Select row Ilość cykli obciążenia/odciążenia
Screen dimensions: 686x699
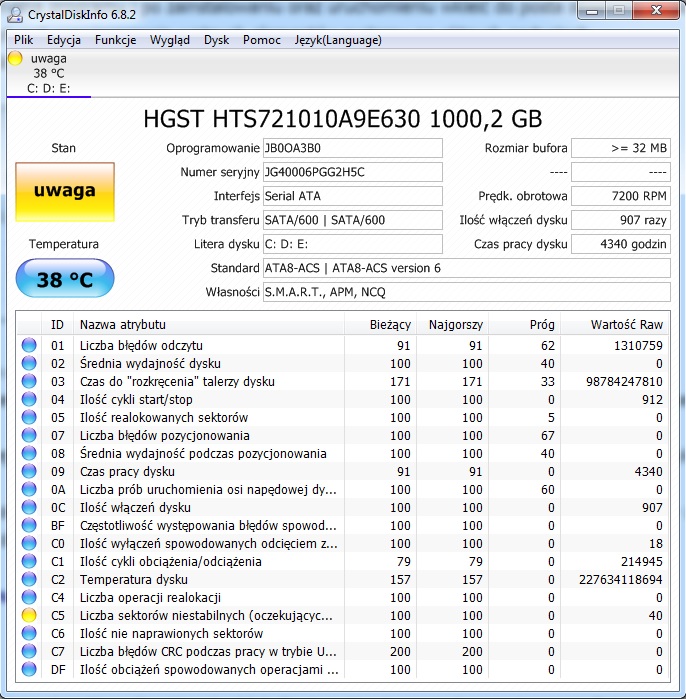(x=342, y=561)
